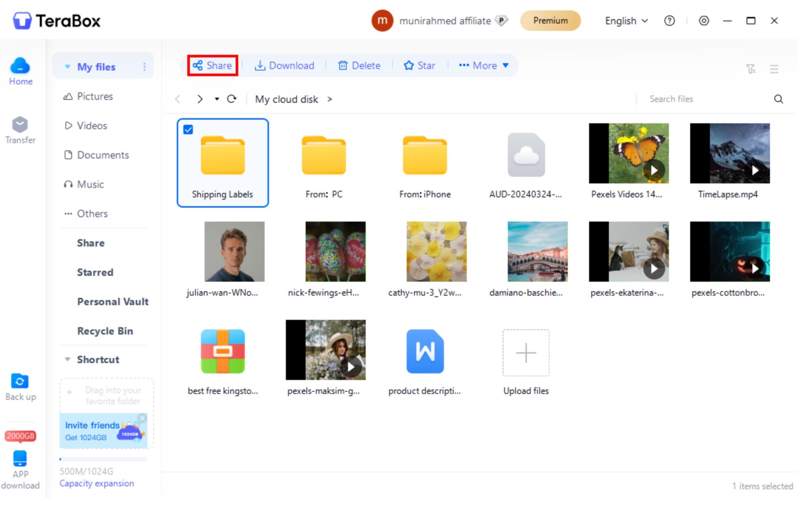Screen dimensions: 812x508
Task: Switch the file list view layout
Action: (774, 69)
